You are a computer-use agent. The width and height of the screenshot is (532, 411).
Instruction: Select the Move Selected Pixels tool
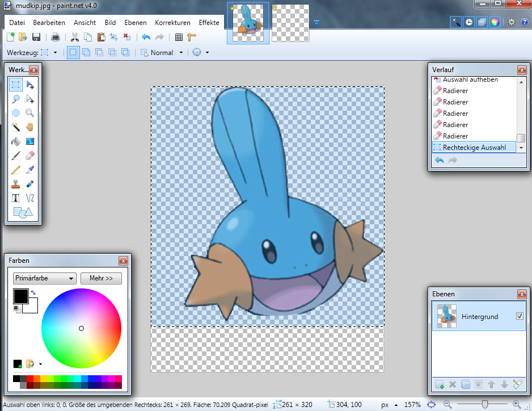tap(30, 85)
